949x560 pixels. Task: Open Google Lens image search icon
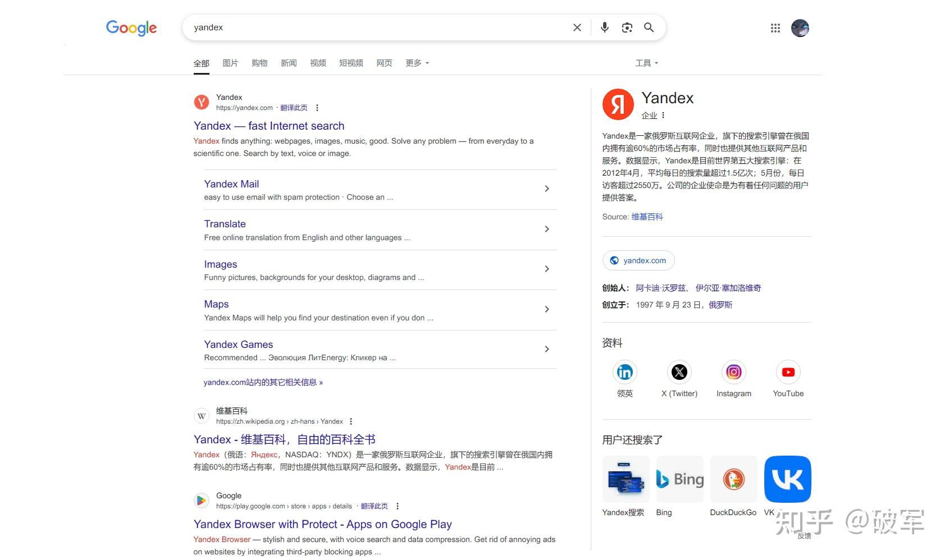[x=627, y=27]
